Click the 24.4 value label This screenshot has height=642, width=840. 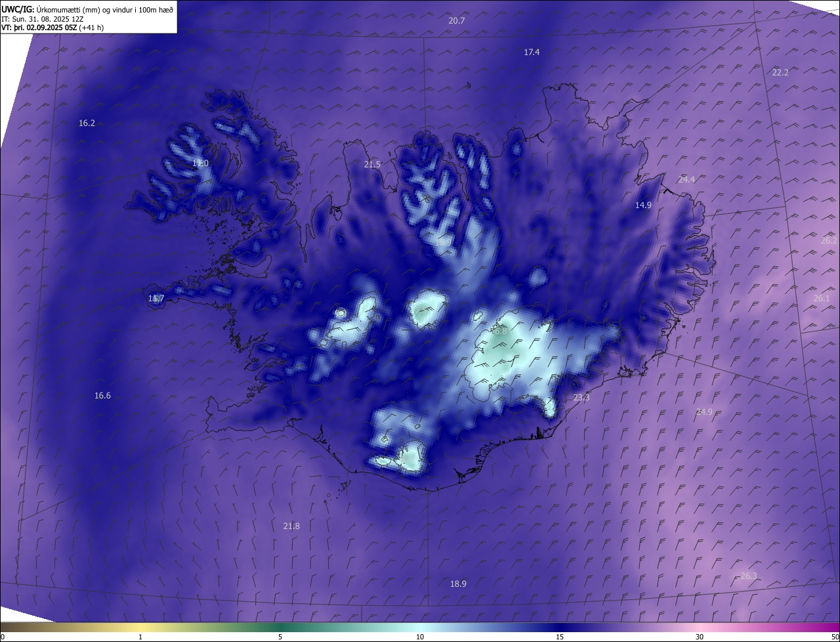pos(686,179)
